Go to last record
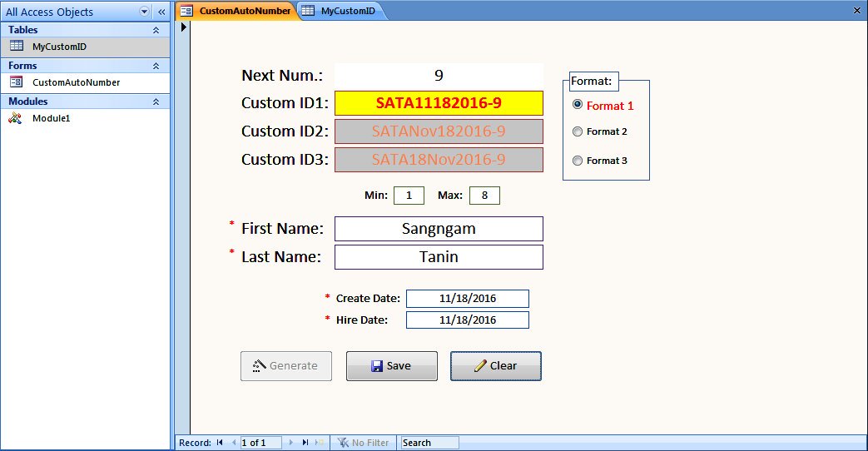Screen dimensions: 868x451 pyautogui.click(x=305, y=442)
